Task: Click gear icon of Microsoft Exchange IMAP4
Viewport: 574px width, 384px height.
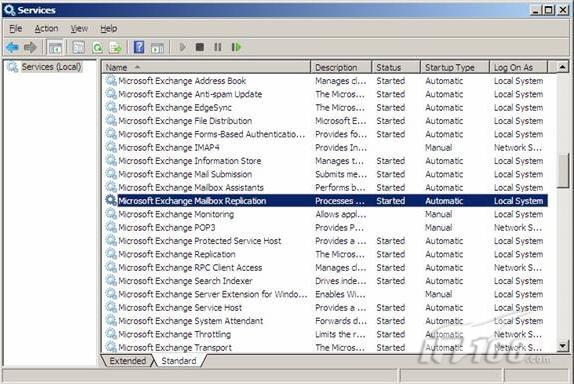Action: [x=111, y=147]
